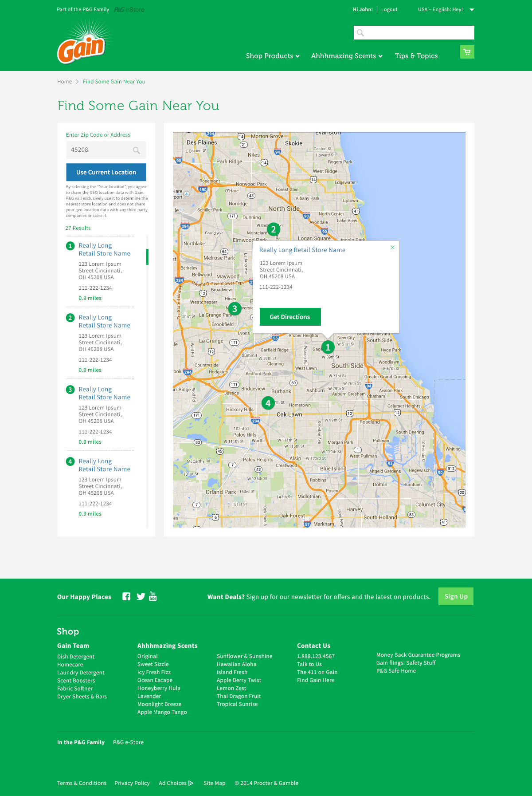532x796 pixels.
Task: Open the USA – English language dropdown
Action: pos(446,9)
